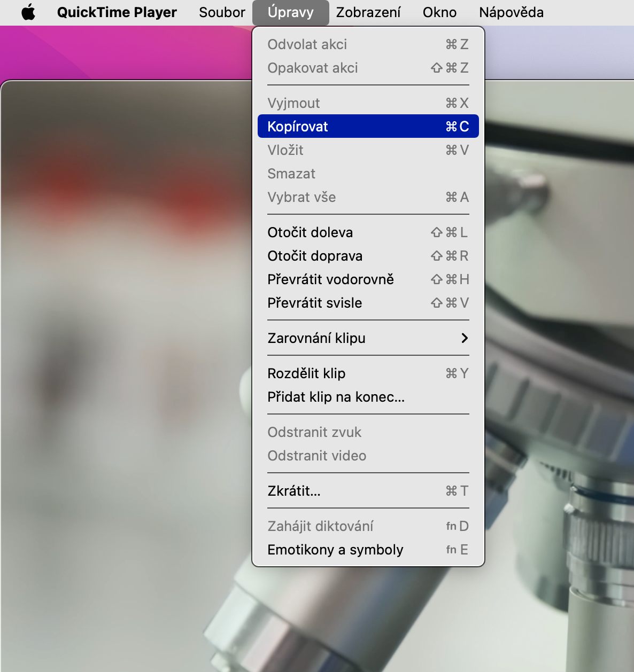634x672 pixels.
Task: Select Zkrátit… to trim the clip
Action: click(x=368, y=491)
